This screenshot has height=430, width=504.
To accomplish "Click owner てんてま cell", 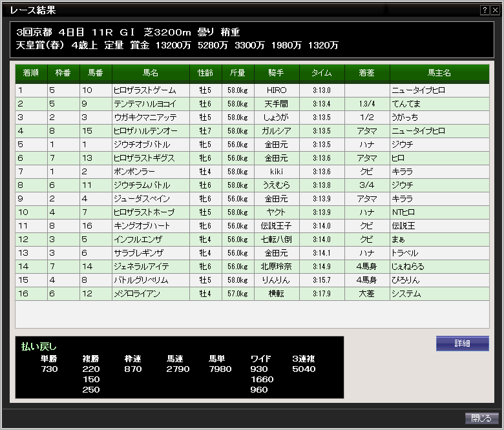I will [439, 104].
